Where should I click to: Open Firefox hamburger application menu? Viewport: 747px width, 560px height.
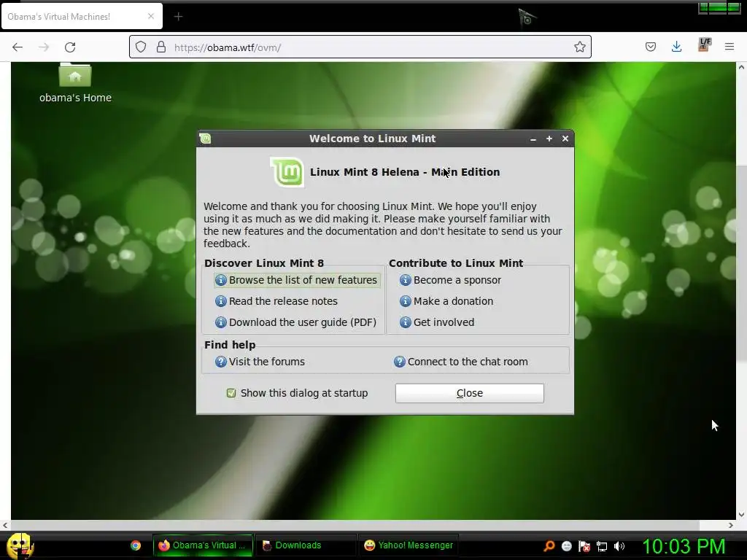(x=729, y=47)
